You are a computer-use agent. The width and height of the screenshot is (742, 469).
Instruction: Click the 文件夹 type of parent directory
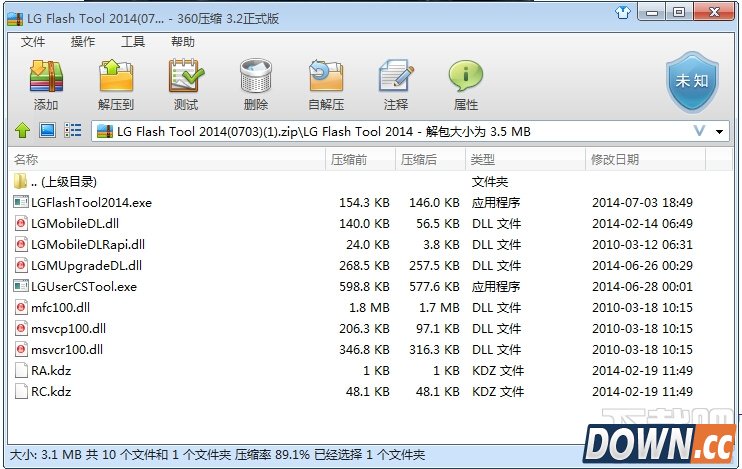coord(490,182)
